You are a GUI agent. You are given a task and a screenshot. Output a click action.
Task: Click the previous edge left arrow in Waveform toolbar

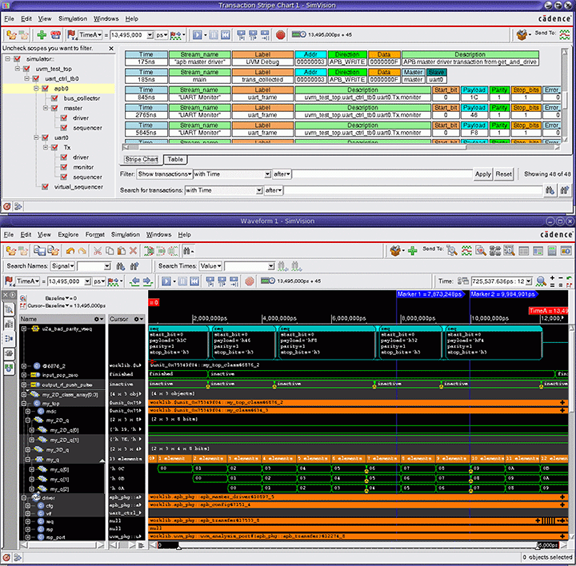coord(135,281)
